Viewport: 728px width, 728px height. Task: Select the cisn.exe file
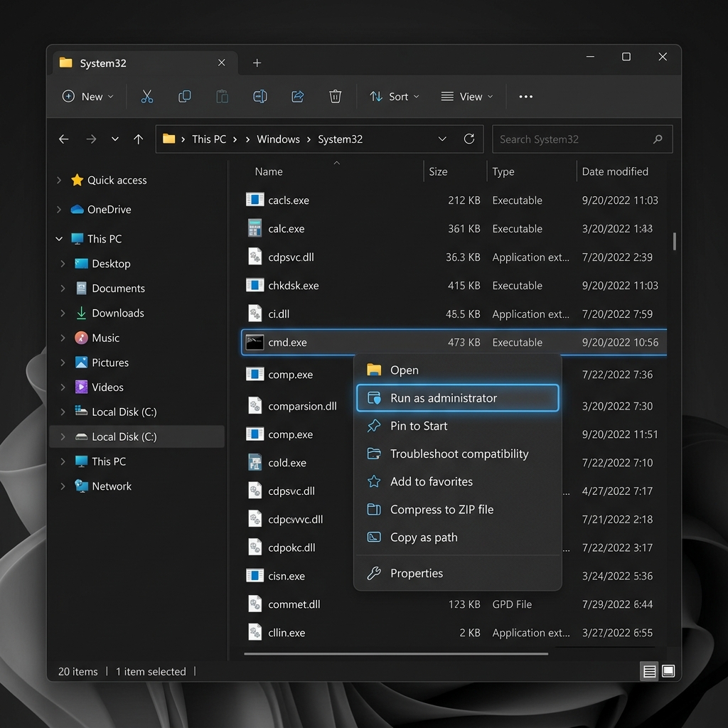pyautogui.click(x=287, y=576)
